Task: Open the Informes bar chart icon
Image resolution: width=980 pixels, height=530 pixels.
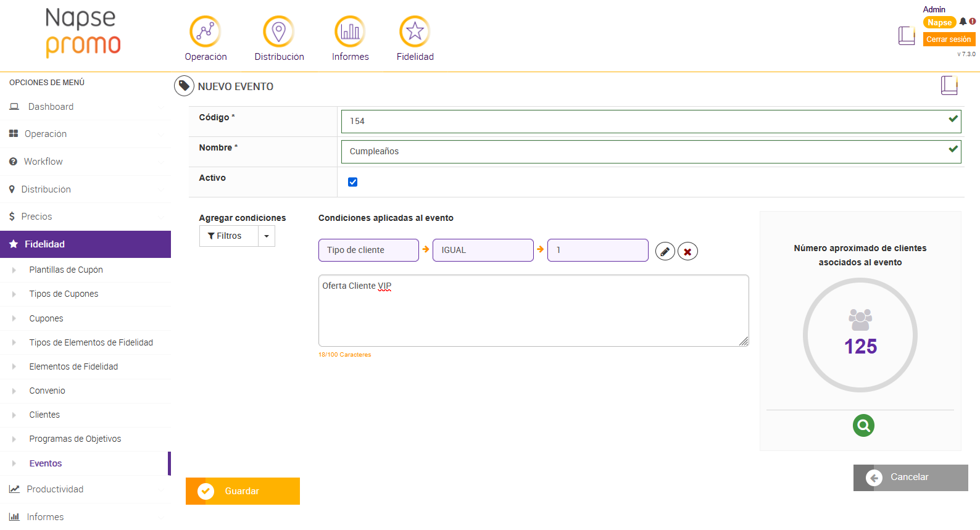Action: (350, 31)
